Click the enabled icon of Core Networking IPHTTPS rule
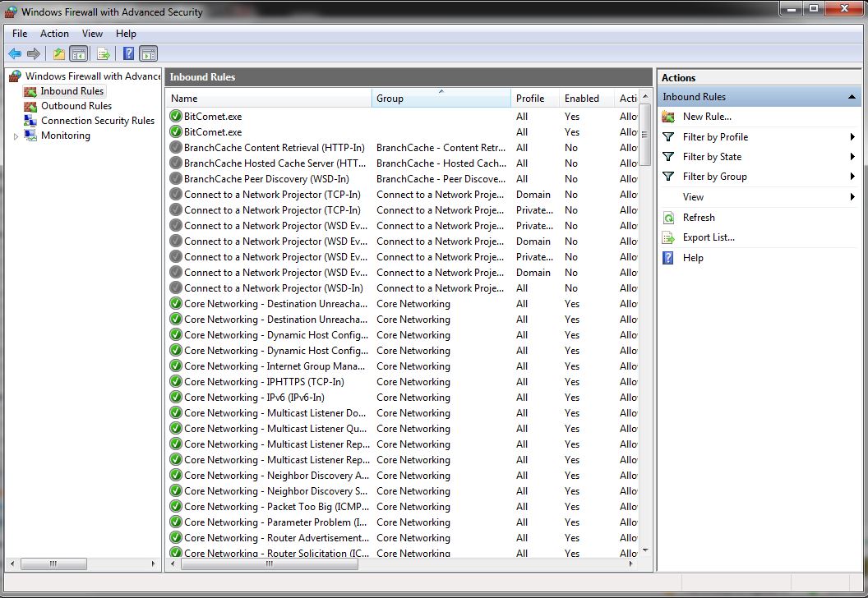Screen dimensions: 868x598 pos(176,382)
